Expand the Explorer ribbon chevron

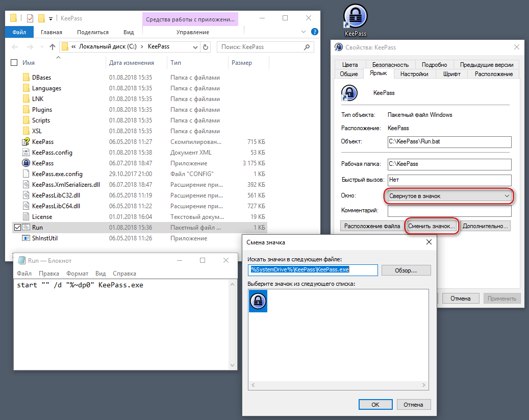304,32
